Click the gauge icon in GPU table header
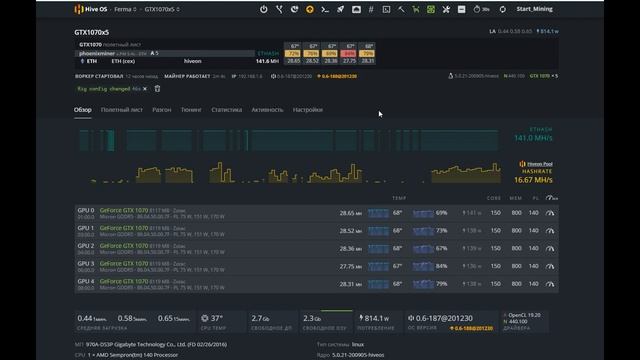This screenshot has width=640, height=360. point(551,198)
